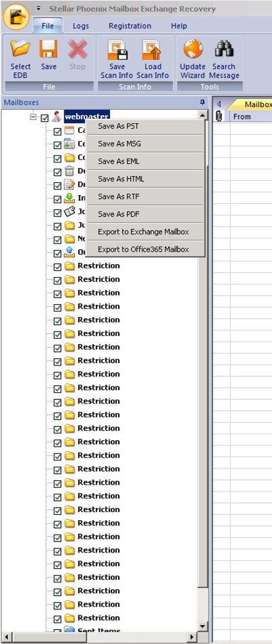
Task: Uncheck the checkbox beside the Calendar icon
Action: pos(58,132)
